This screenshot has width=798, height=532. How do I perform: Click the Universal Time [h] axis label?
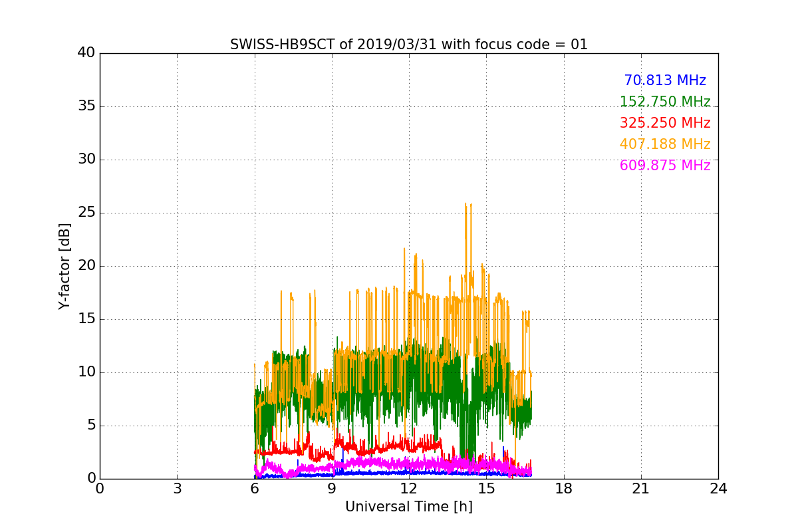pyautogui.click(x=409, y=507)
